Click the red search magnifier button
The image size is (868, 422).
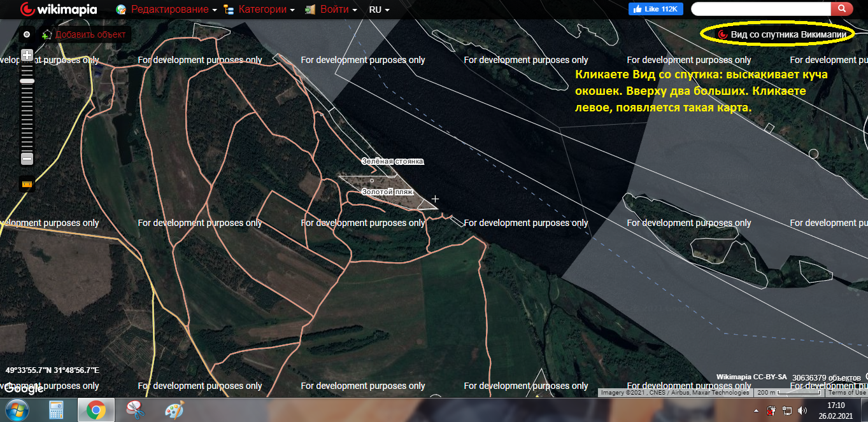coord(841,9)
